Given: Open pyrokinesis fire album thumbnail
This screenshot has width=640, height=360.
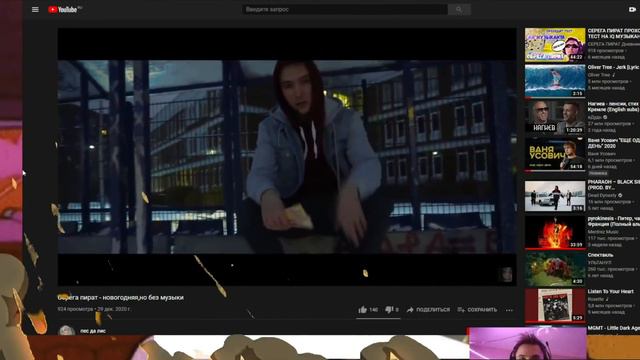Looking at the screenshot, I should 555,232.
